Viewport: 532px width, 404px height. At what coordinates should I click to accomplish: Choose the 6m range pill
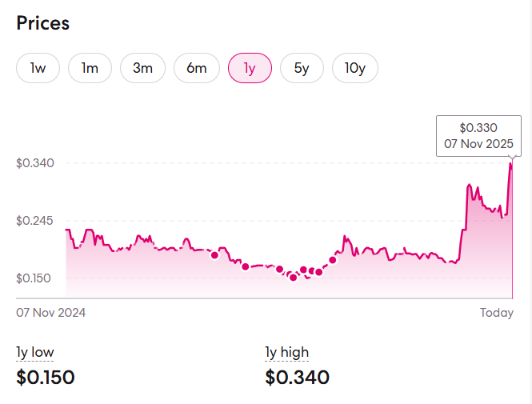point(197,68)
